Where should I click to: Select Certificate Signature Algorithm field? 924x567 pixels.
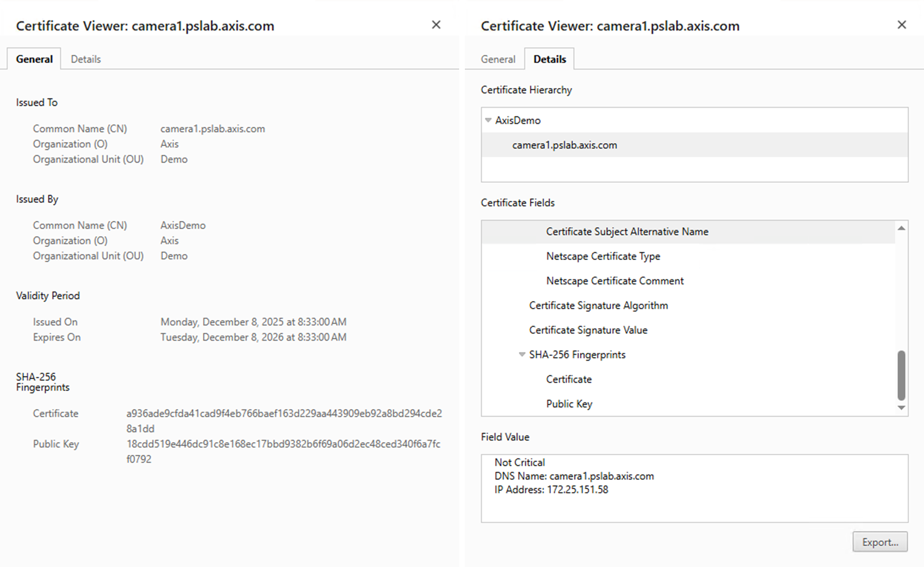point(598,306)
